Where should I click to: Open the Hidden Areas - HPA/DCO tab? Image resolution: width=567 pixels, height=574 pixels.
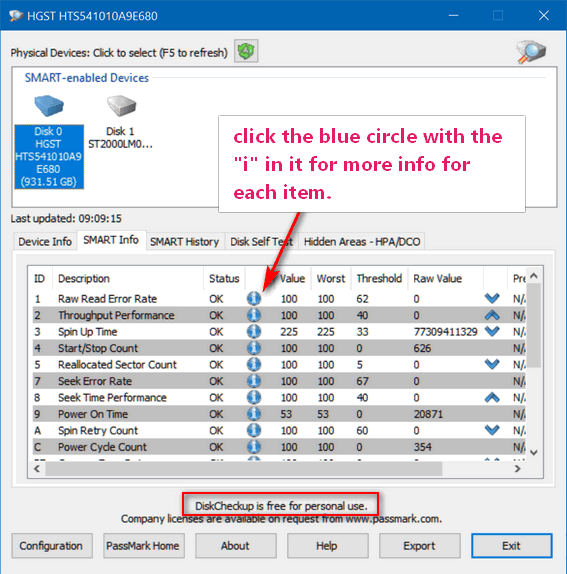tap(362, 242)
